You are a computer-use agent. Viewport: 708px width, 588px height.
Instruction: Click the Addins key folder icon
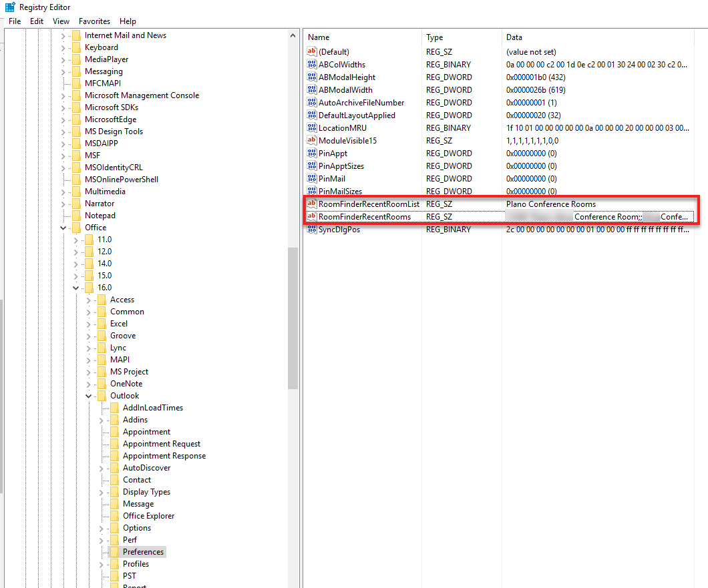click(114, 420)
